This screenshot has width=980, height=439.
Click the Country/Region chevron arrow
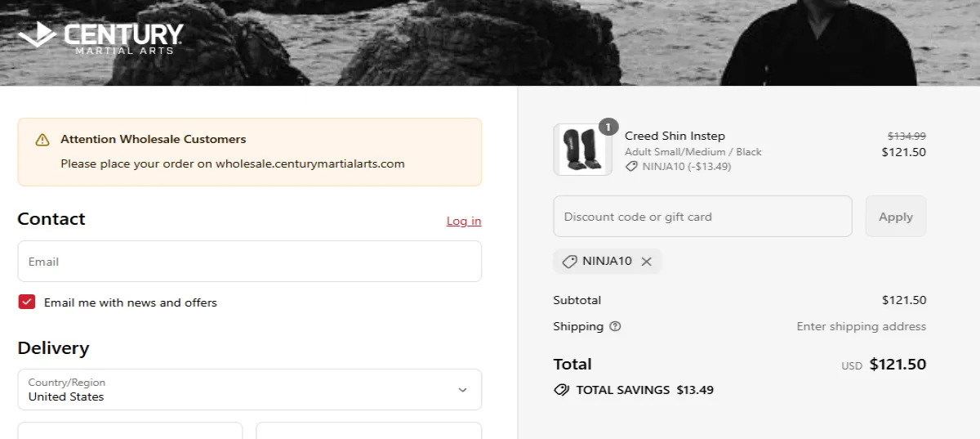coord(462,390)
